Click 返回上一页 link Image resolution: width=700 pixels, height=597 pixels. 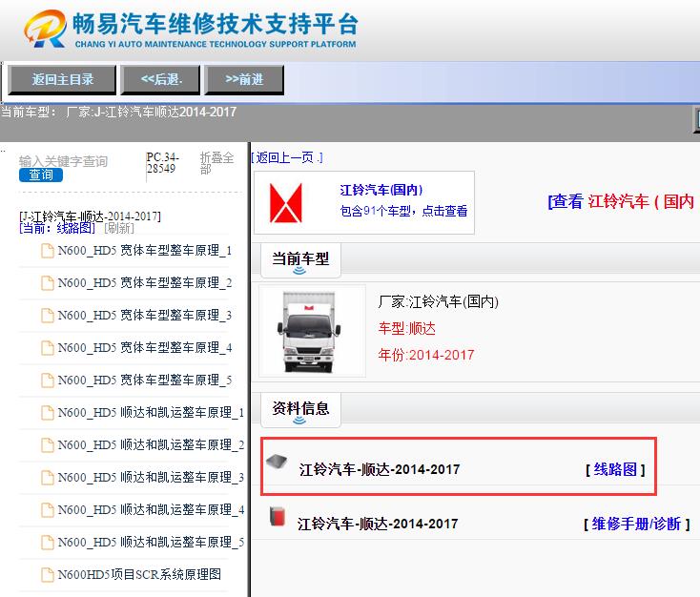click(x=287, y=157)
